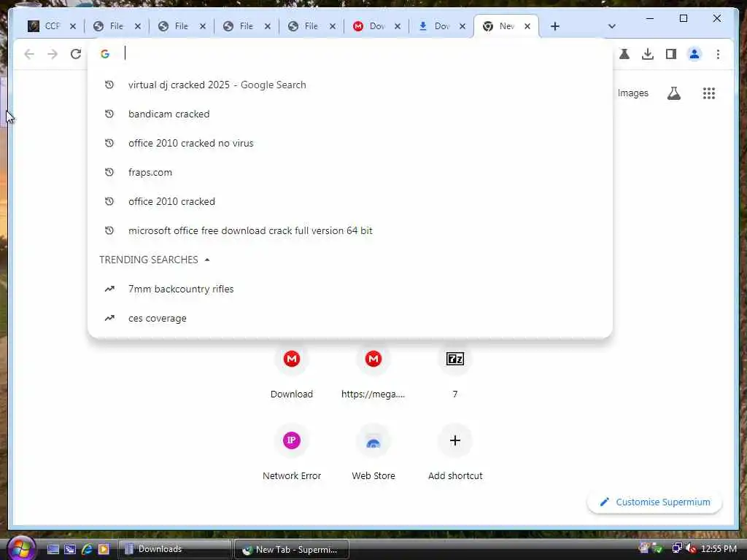Screen dimensions: 747x560
Task: Select trending search 7mm backcountry rifles
Action: tap(350, 289)
